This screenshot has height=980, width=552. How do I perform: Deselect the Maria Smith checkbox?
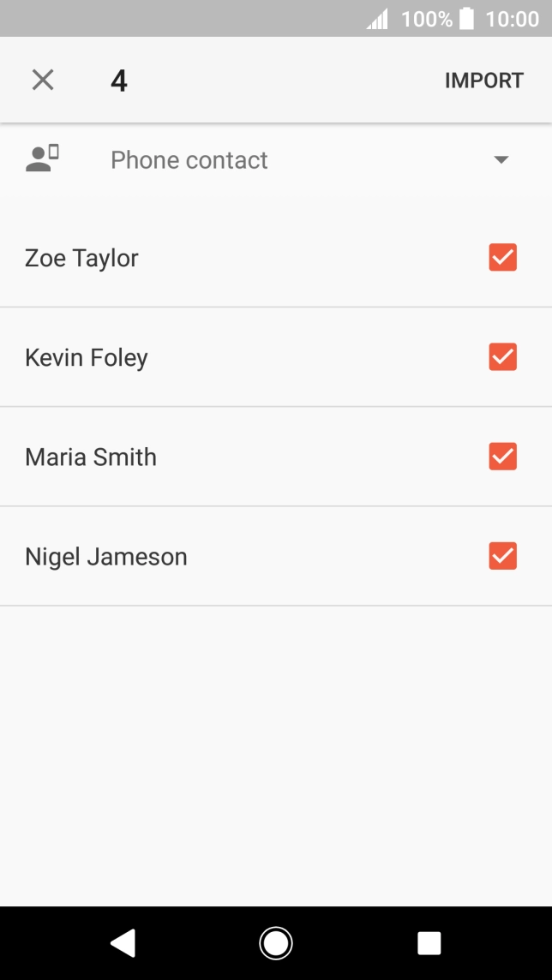[503, 457]
